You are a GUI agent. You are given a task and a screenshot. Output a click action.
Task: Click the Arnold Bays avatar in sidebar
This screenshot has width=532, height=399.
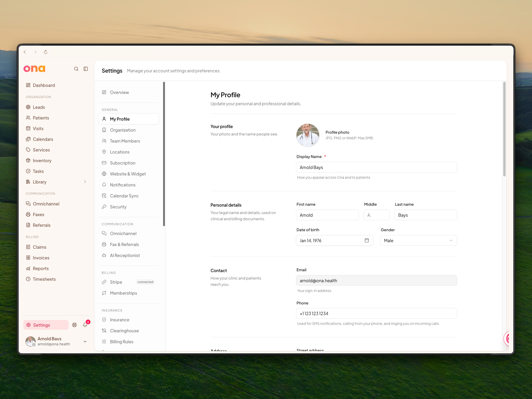[x=31, y=341]
